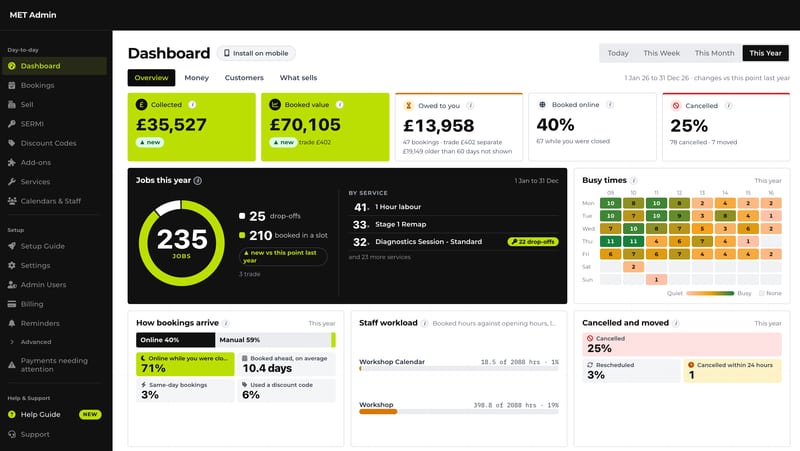Click 'and 23 more services' link
This screenshot has width=800, height=451.
click(380, 257)
